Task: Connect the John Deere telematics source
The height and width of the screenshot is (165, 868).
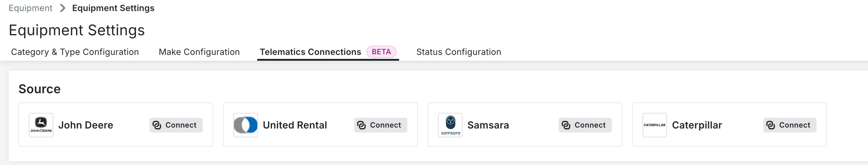Action: coord(176,125)
